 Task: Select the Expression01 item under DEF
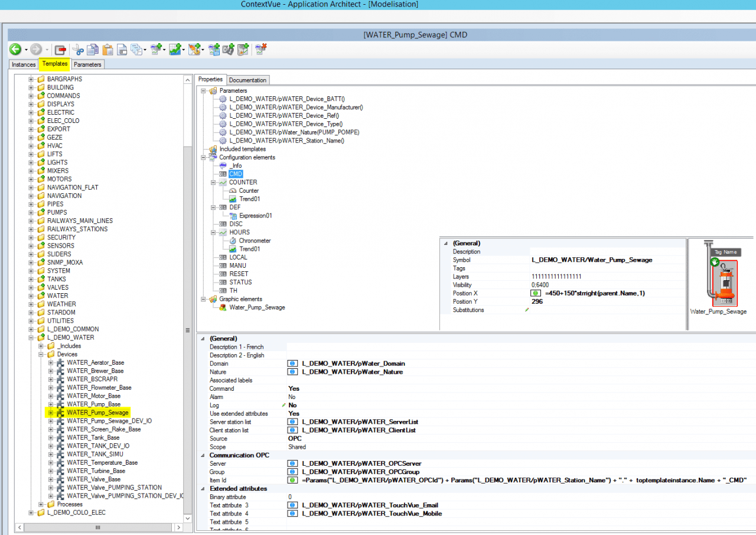coord(255,216)
